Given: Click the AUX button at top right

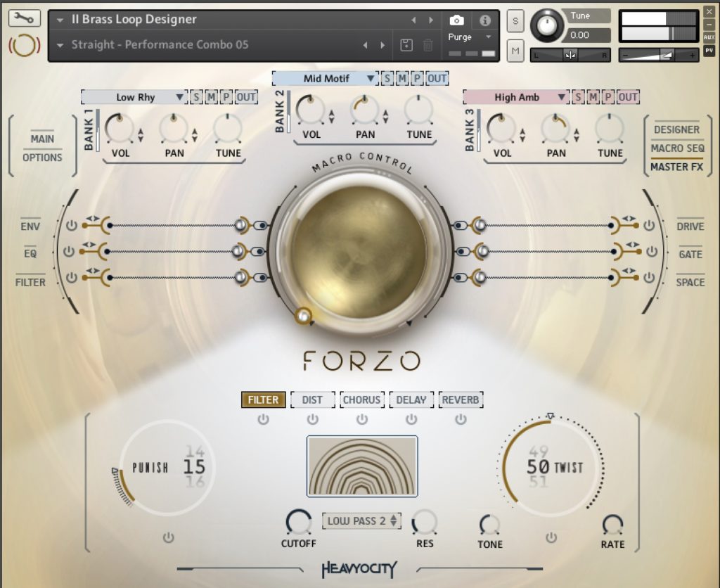Looking at the screenshot, I should pos(709,37).
